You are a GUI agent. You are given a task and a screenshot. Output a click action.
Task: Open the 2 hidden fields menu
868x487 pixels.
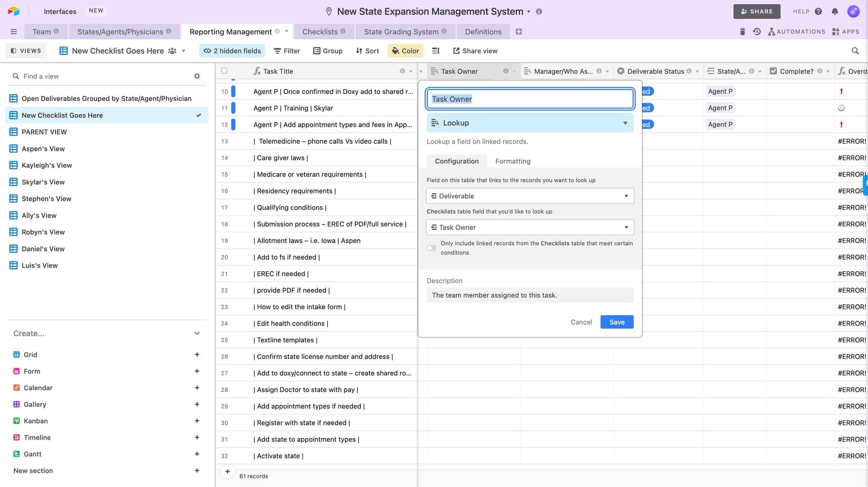click(x=232, y=51)
